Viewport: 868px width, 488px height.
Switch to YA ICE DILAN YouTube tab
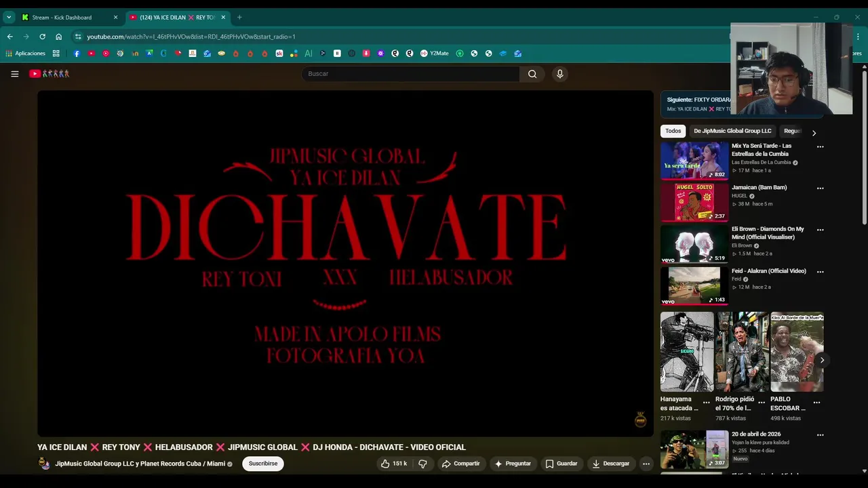tap(178, 18)
